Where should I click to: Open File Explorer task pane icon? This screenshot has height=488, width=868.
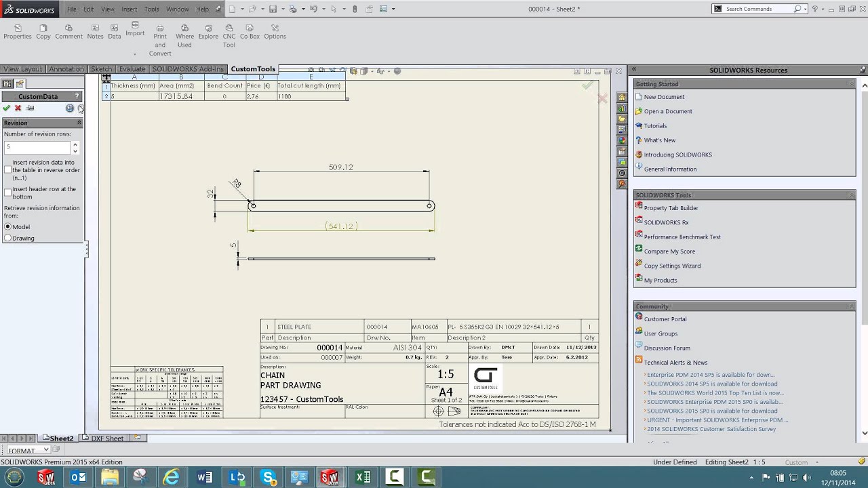622,119
